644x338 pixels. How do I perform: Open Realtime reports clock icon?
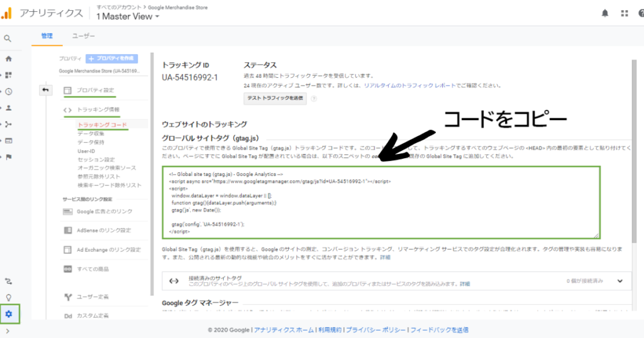pos(8,92)
